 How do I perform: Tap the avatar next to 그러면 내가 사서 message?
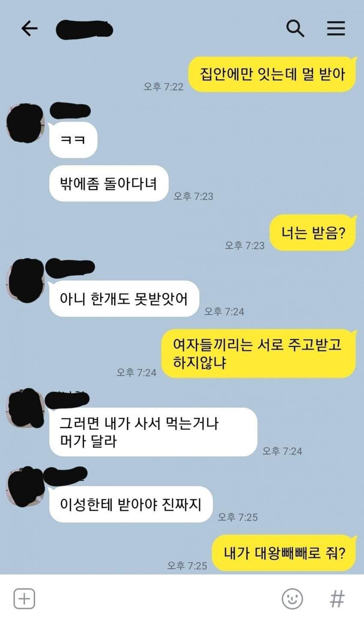tap(26, 409)
